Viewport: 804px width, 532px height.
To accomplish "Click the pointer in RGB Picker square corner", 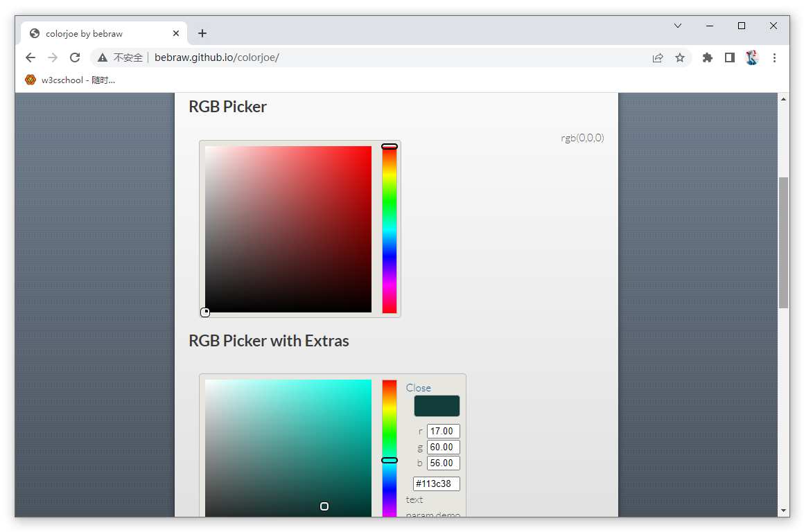I will point(205,312).
